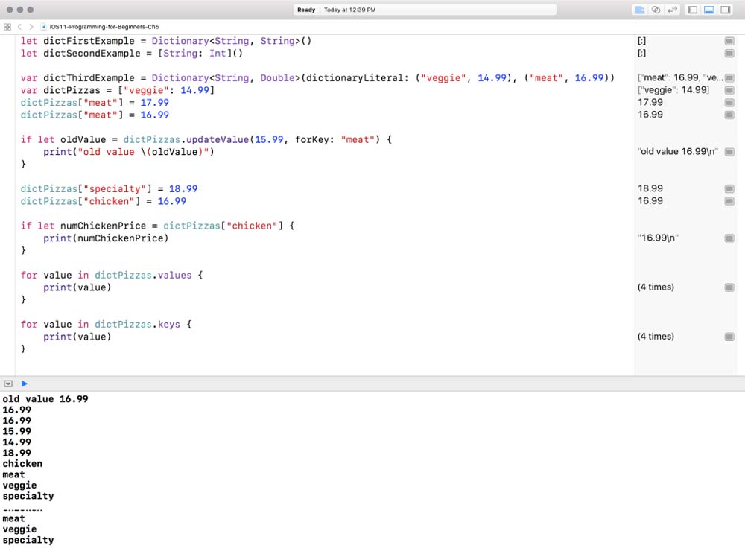Viewport: 745px width, 560px height.
Task: Click the ["veggie": 14.99] result value
Action: click(x=673, y=90)
